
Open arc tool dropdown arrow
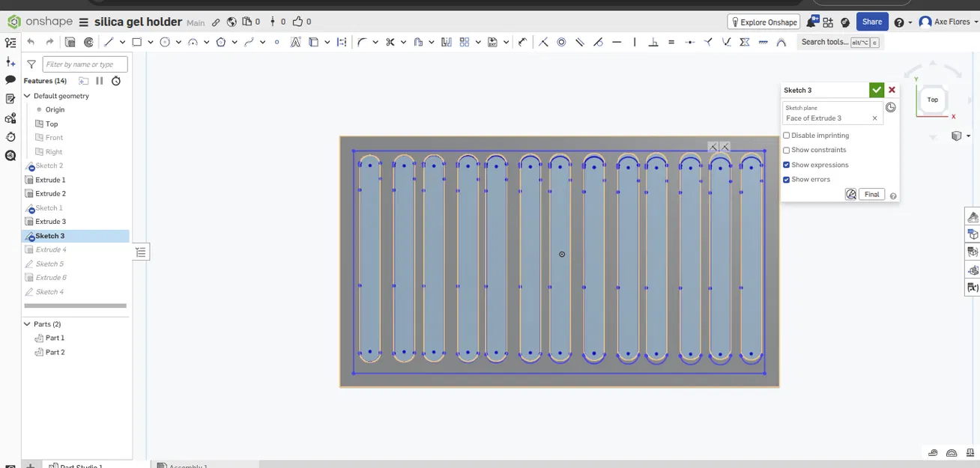(x=206, y=42)
